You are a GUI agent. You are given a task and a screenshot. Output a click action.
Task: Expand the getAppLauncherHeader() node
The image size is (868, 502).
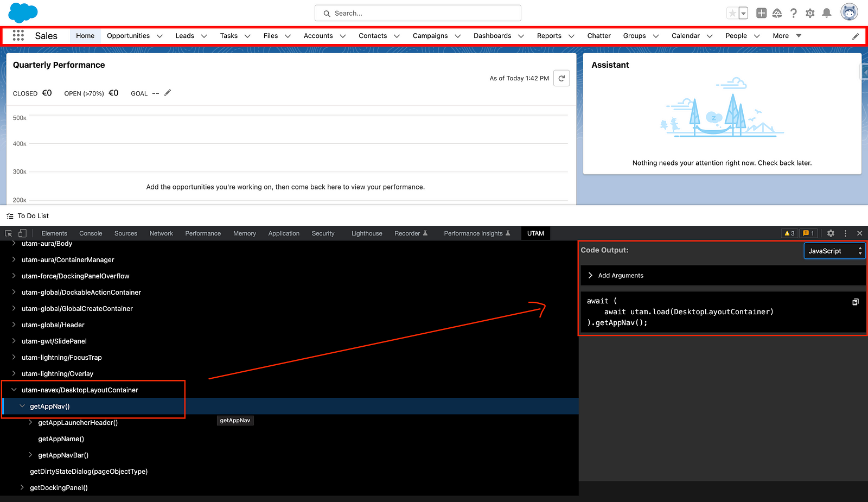click(x=30, y=422)
